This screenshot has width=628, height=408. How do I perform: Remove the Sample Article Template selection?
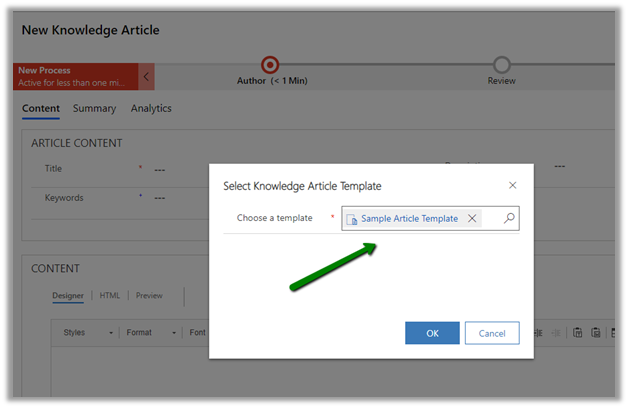click(472, 218)
